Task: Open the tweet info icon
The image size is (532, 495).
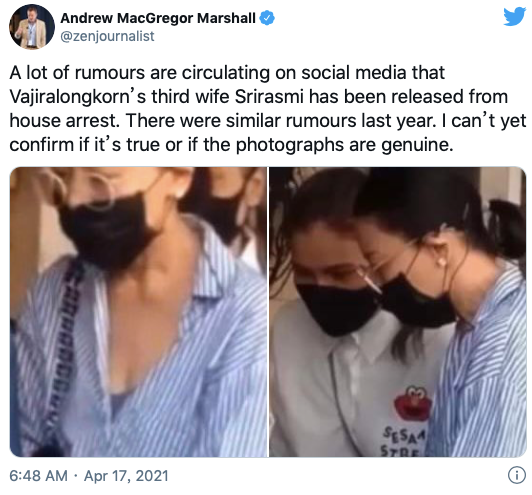Action: pyautogui.click(x=517, y=476)
